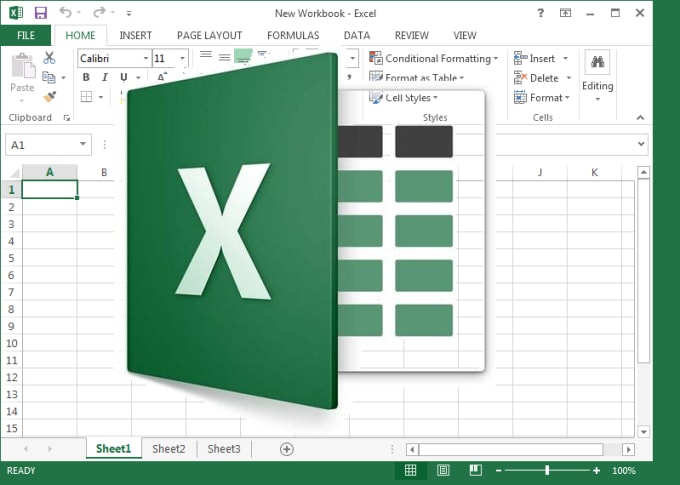The height and width of the screenshot is (485, 680).
Task: Click the Excel Help question mark
Action: 540,13
